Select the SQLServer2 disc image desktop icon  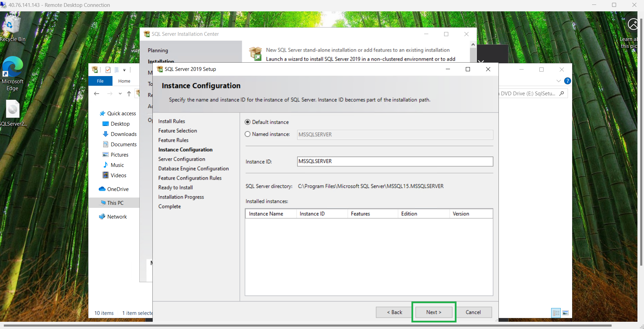[x=13, y=113]
